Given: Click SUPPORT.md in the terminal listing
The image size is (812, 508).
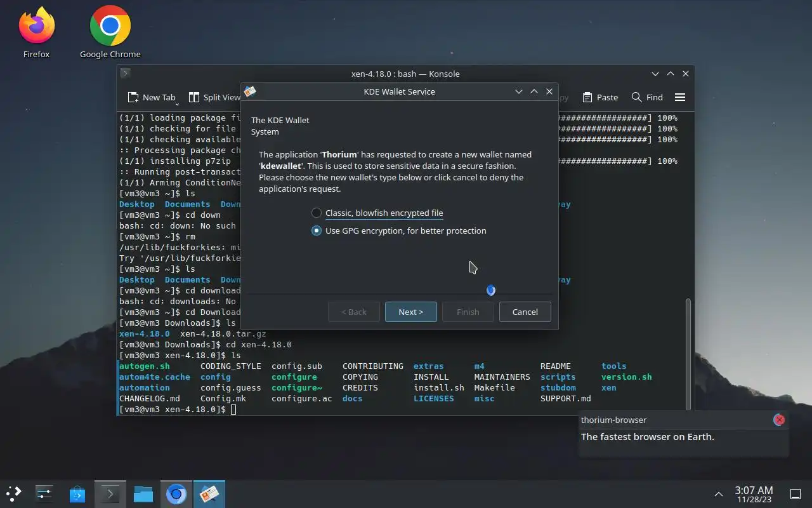Looking at the screenshot, I should pos(566,398).
